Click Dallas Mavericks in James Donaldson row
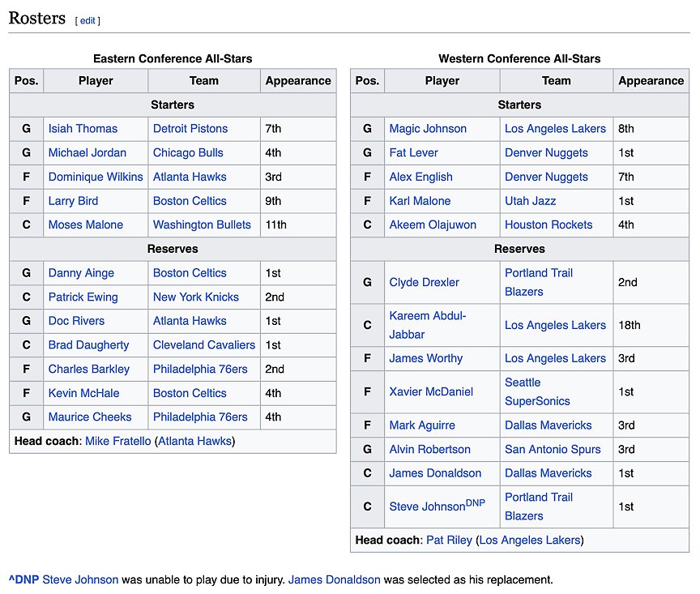700x594 pixels. pyautogui.click(x=548, y=473)
